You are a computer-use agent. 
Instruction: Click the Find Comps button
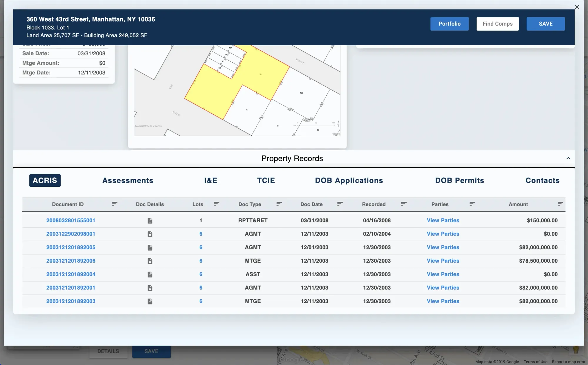tap(497, 24)
